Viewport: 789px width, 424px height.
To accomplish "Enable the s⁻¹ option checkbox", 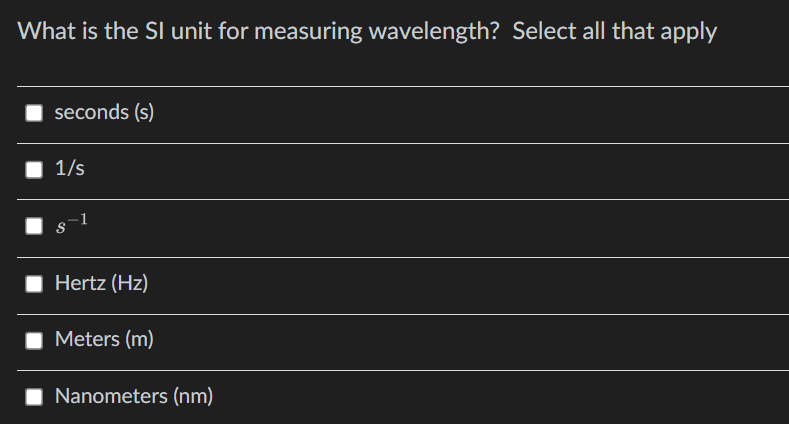I will [35, 227].
